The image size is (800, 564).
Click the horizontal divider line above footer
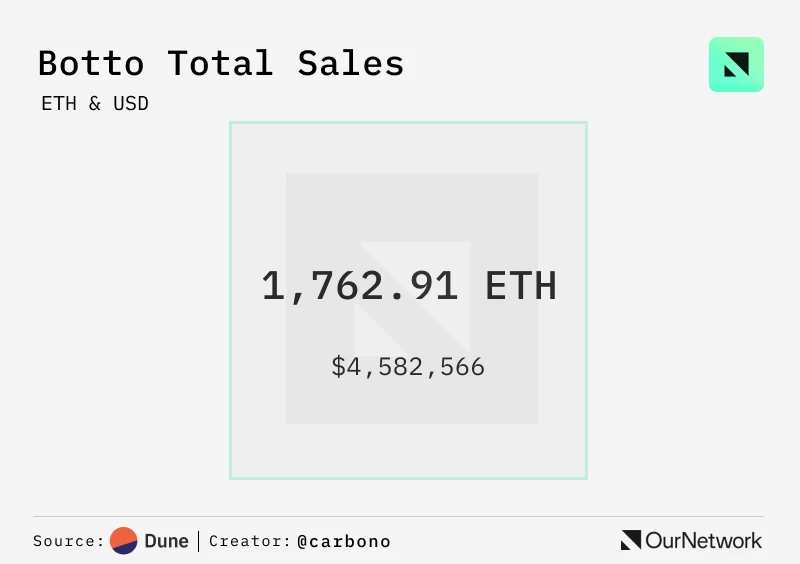tap(400, 517)
